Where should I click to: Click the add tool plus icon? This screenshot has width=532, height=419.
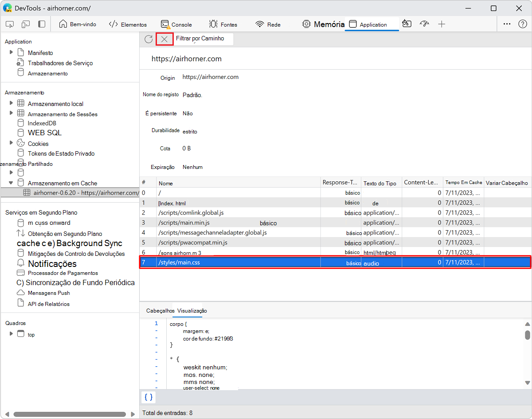click(x=442, y=24)
